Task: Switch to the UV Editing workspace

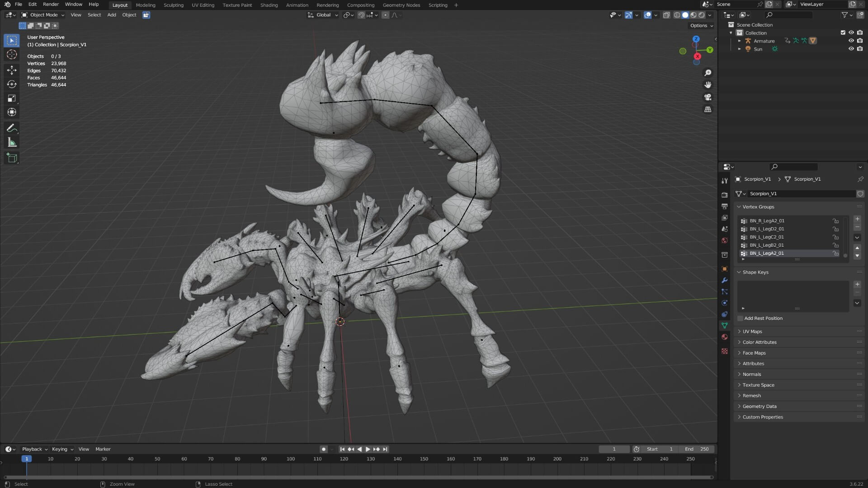Action: [x=203, y=5]
